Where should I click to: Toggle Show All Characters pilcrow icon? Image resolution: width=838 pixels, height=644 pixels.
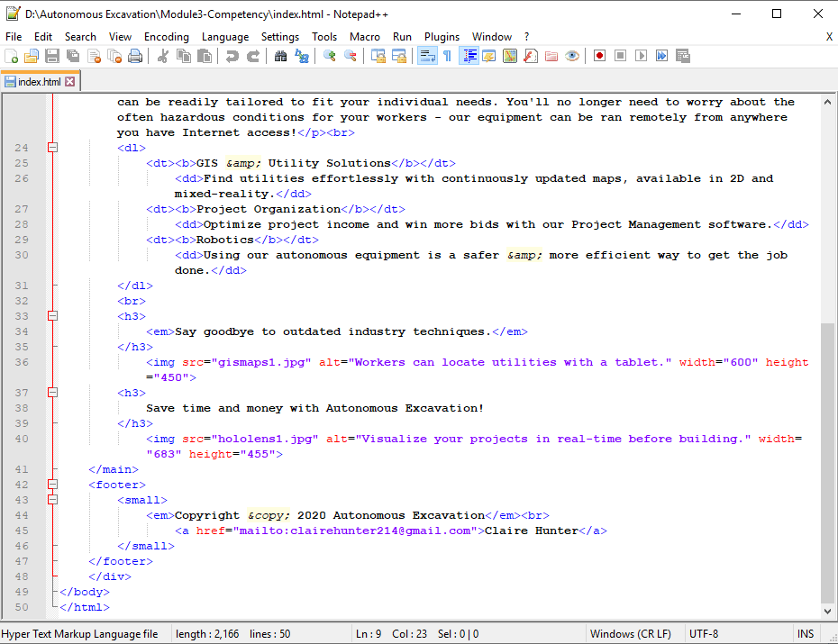point(447,56)
